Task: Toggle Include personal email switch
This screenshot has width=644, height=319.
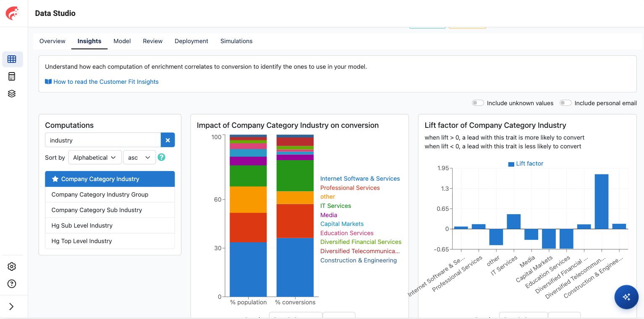Action: 565,103
